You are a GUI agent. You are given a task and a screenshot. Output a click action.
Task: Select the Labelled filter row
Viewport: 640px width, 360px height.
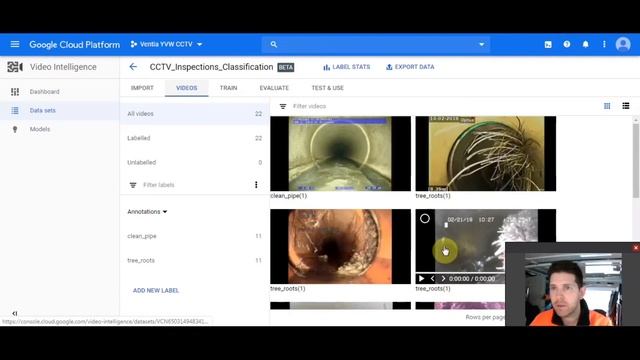[195, 138]
